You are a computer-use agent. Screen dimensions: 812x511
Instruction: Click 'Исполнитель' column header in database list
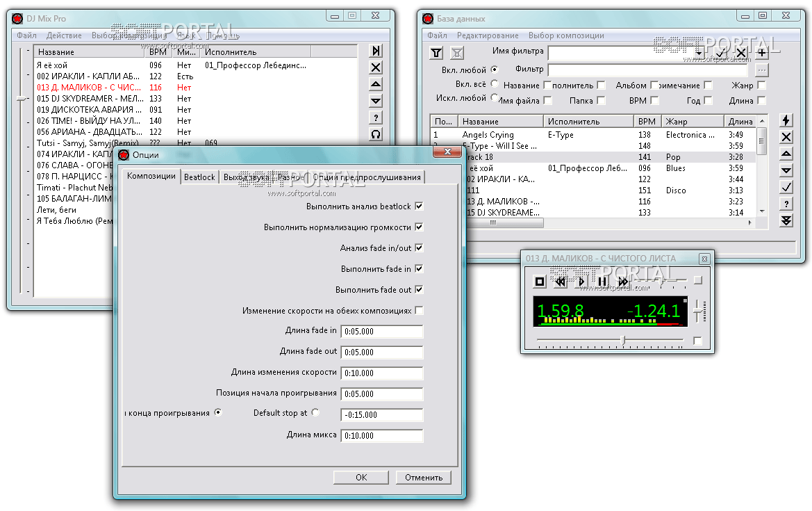click(x=588, y=121)
